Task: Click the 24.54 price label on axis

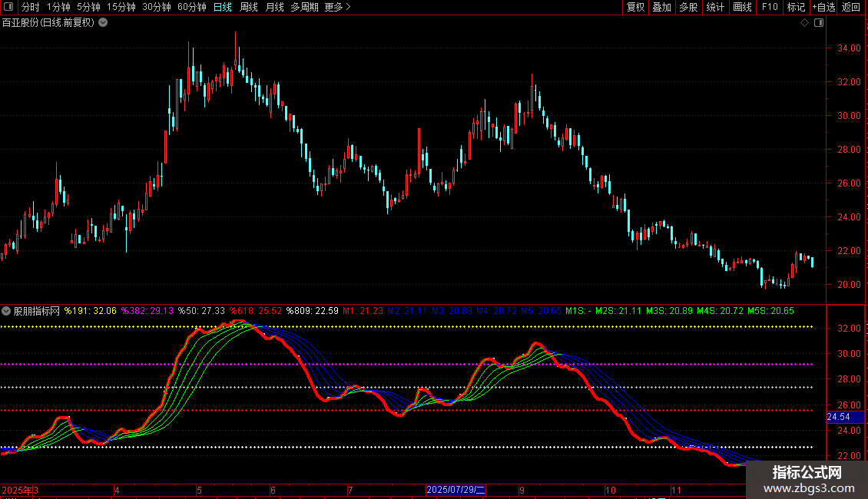Action: [x=838, y=417]
